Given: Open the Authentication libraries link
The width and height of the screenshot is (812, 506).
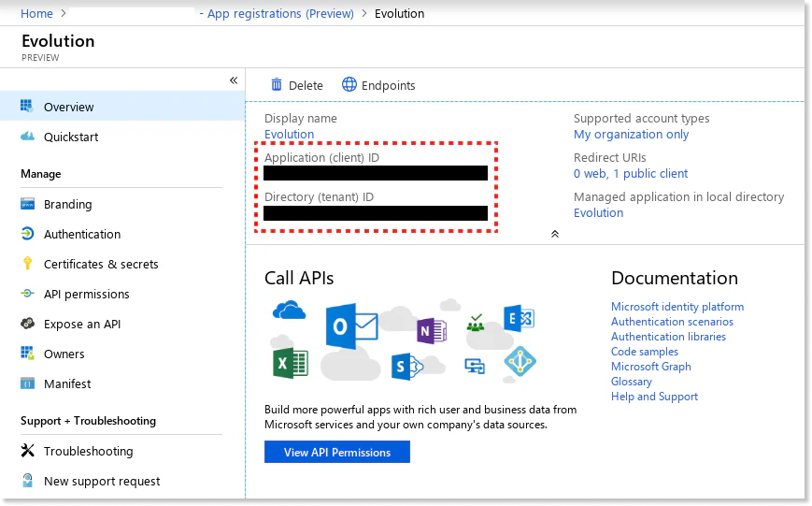Looking at the screenshot, I should pyautogui.click(x=668, y=337).
